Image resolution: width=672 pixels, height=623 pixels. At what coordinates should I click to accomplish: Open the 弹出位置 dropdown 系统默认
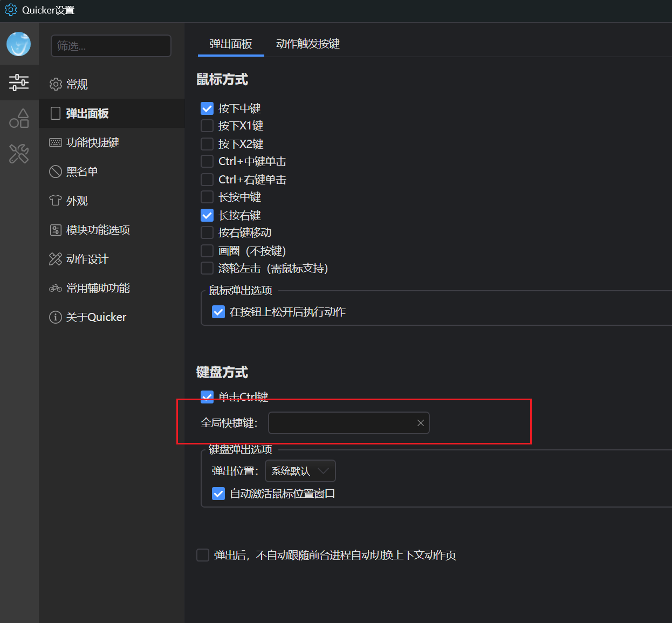coord(300,471)
